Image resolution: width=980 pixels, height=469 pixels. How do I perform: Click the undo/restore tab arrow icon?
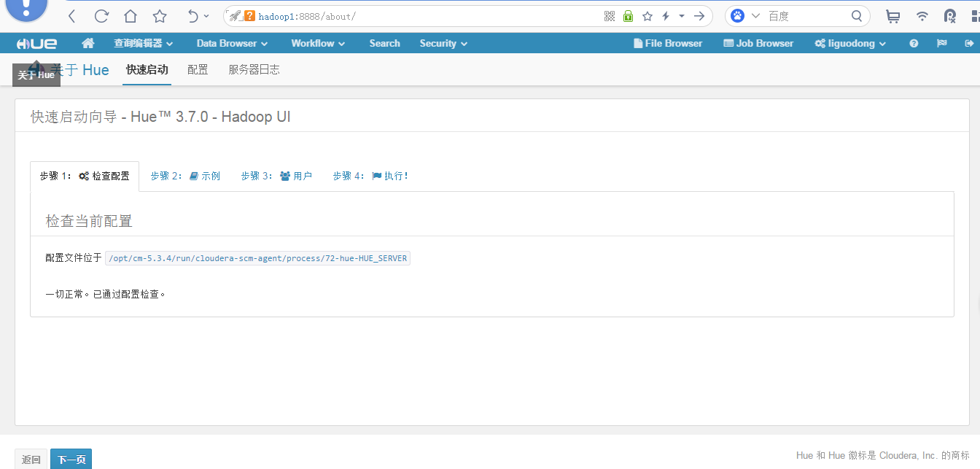pos(192,16)
